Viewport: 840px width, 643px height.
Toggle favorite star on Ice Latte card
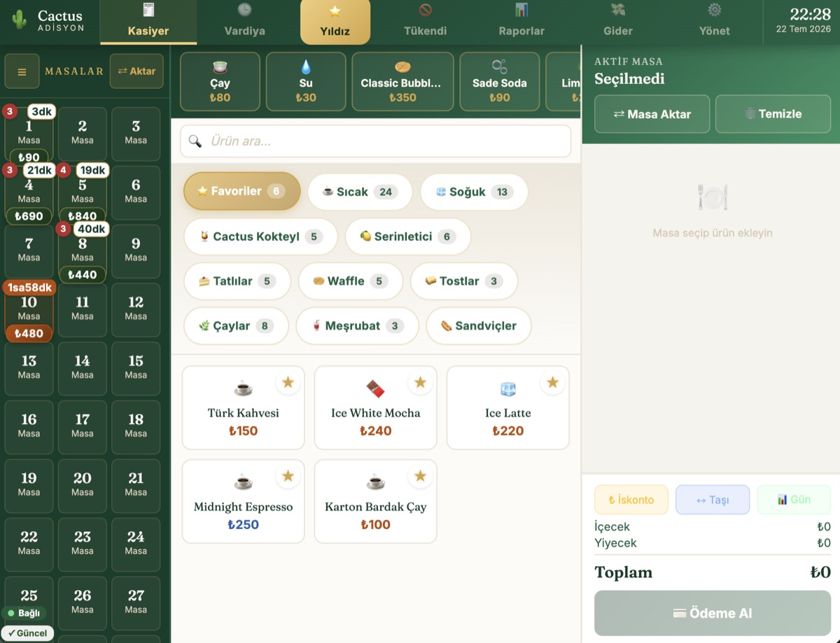(552, 382)
